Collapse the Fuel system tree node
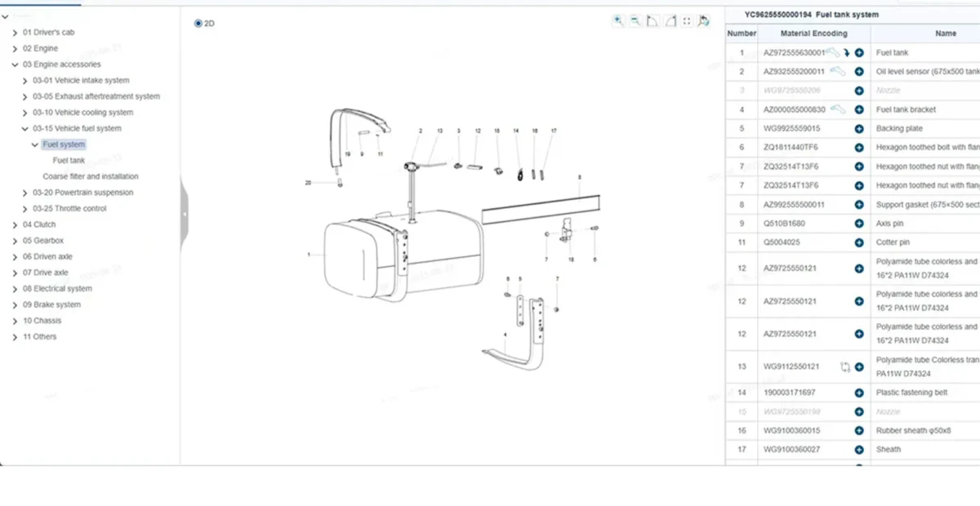The width and height of the screenshot is (980, 506). click(35, 145)
